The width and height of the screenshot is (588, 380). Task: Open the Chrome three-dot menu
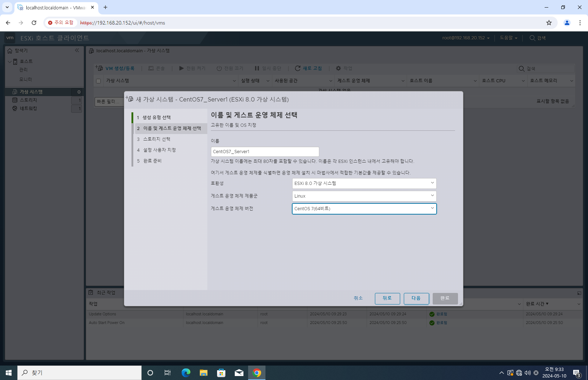point(580,23)
